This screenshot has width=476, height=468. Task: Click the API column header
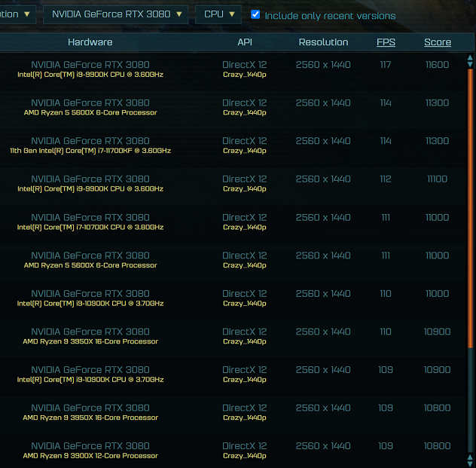tap(245, 42)
